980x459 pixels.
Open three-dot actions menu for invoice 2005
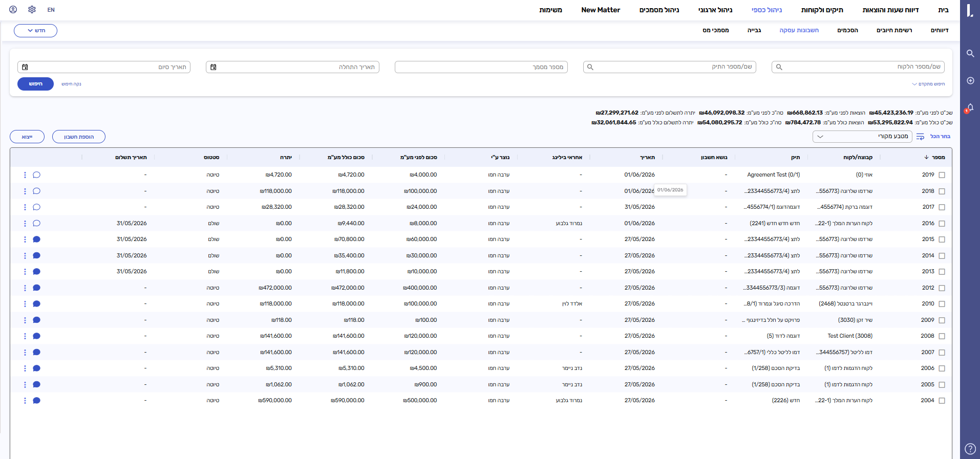(25, 384)
